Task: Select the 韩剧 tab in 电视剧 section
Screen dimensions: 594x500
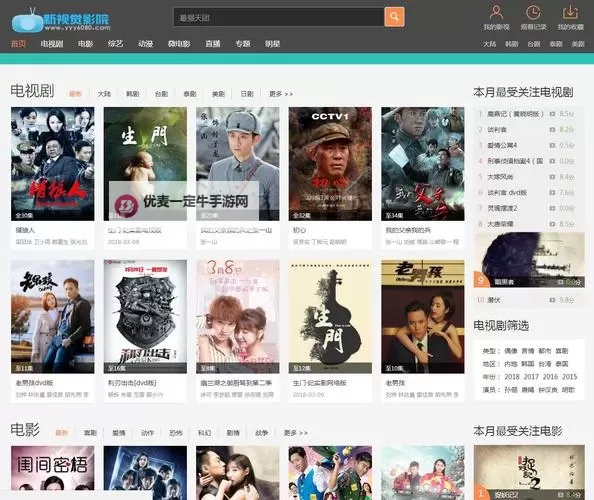Action: coord(133,94)
